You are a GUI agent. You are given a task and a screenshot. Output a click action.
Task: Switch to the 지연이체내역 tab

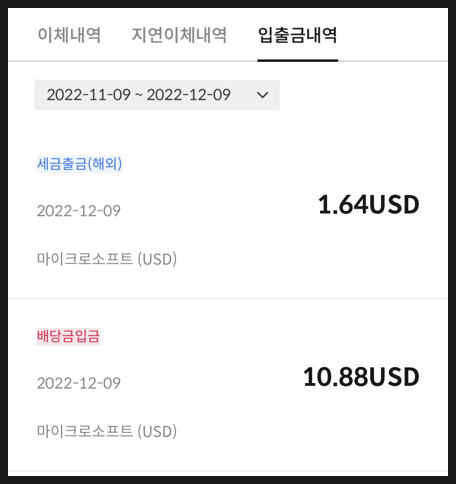click(x=179, y=35)
